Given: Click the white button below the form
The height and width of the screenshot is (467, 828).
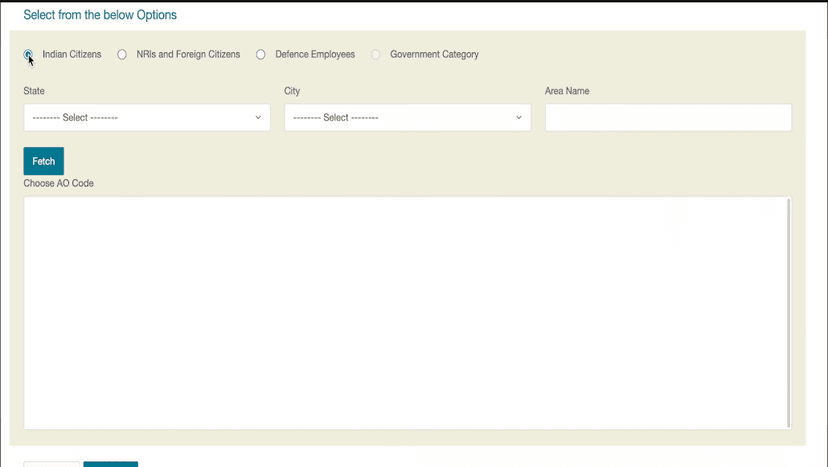Looking at the screenshot, I should 51,464.
